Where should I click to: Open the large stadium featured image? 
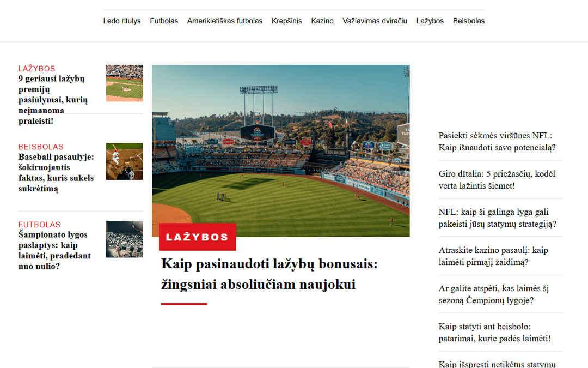click(x=281, y=150)
